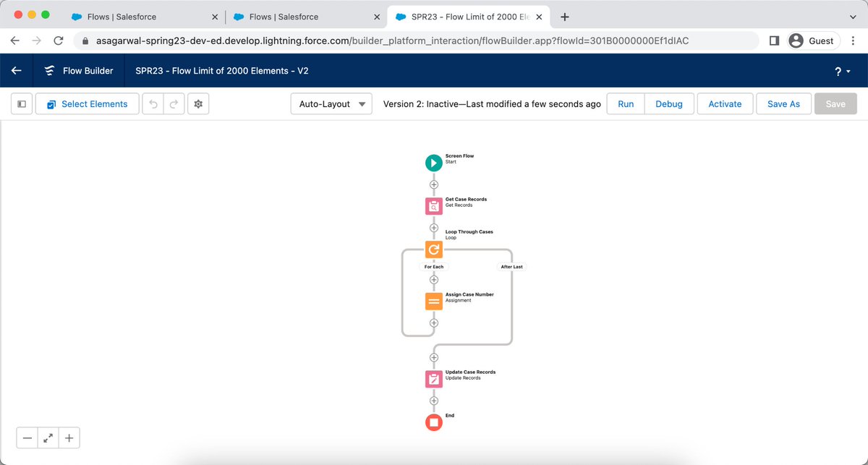Click the Undo arrow in toolbar
The height and width of the screenshot is (465, 868).
(x=153, y=104)
